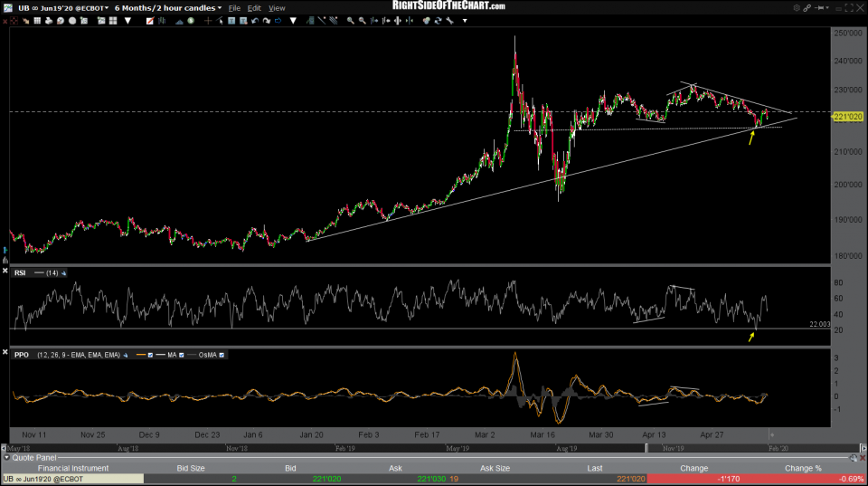Toggle the PPO line checkbox
Screen dimensions: 868x486
152,355
